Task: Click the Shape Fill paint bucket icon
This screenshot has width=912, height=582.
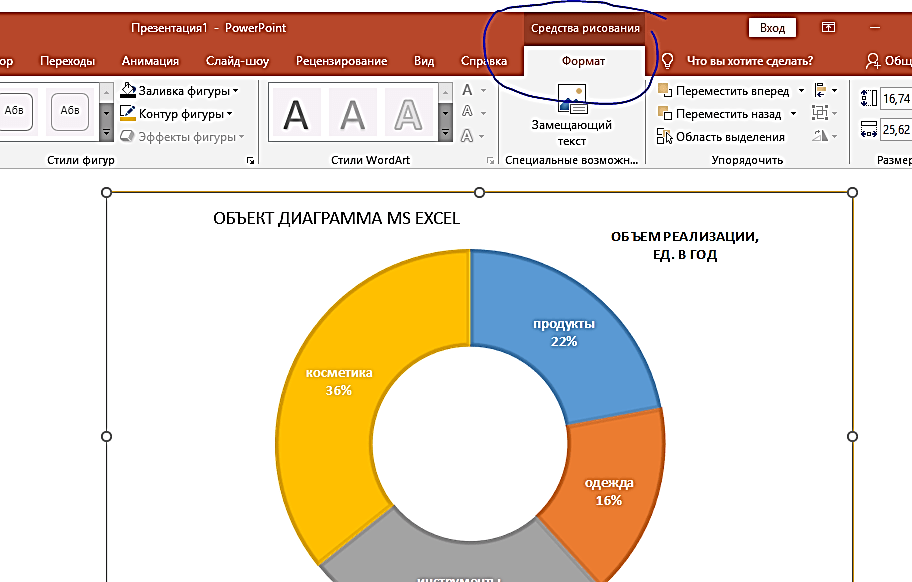Action: point(128,90)
